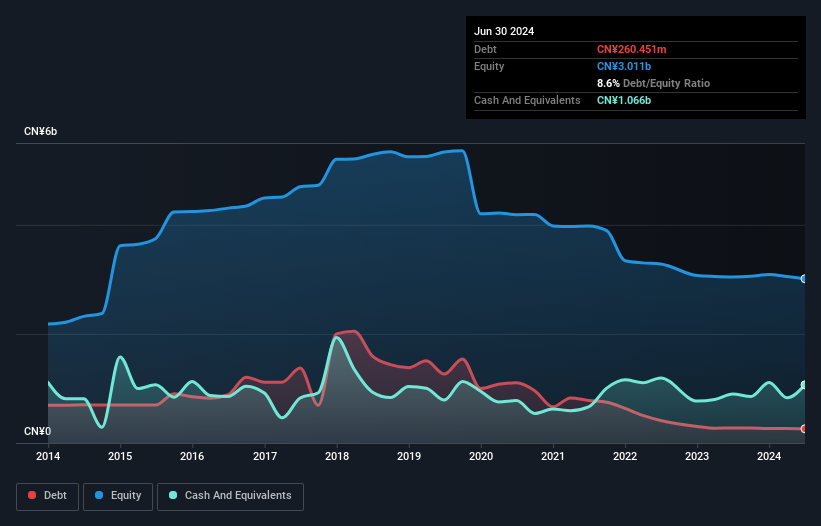The width and height of the screenshot is (821, 526).
Task: Select the 2024 label on the x-axis
Action: (769, 457)
